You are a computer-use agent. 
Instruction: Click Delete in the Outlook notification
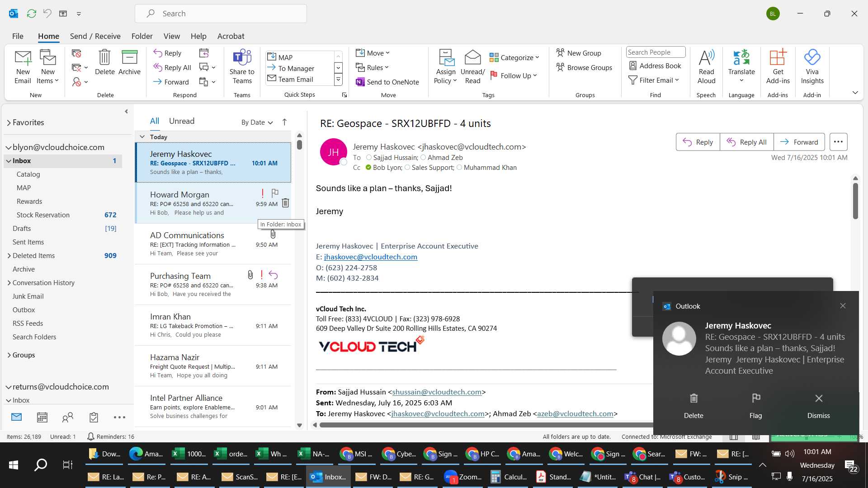click(693, 406)
